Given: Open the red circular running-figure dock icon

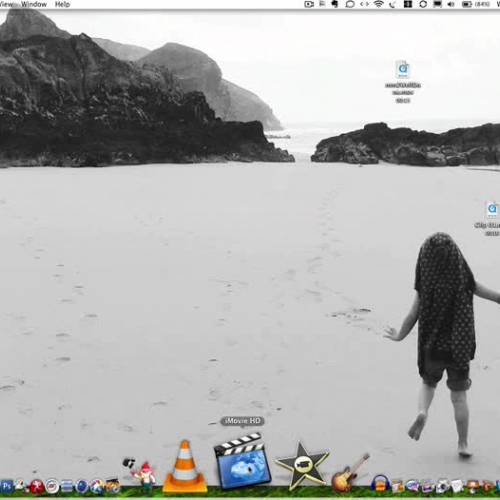Looking at the screenshot, I should (x=36, y=487).
